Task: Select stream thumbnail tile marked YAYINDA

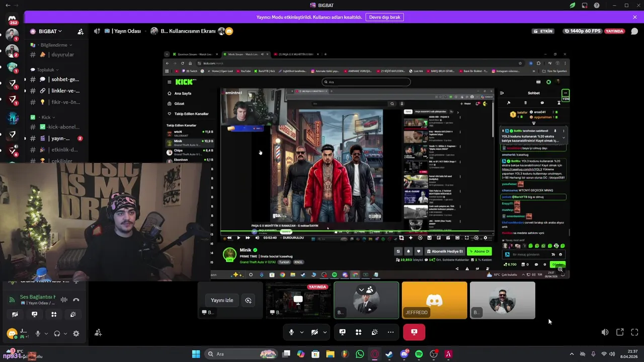Action: (x=298, y=300)
